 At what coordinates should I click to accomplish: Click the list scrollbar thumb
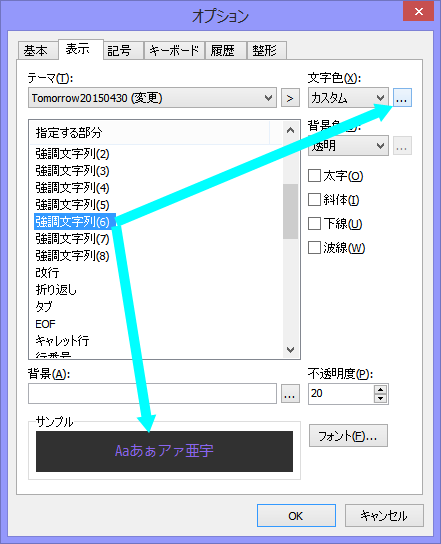290,211
